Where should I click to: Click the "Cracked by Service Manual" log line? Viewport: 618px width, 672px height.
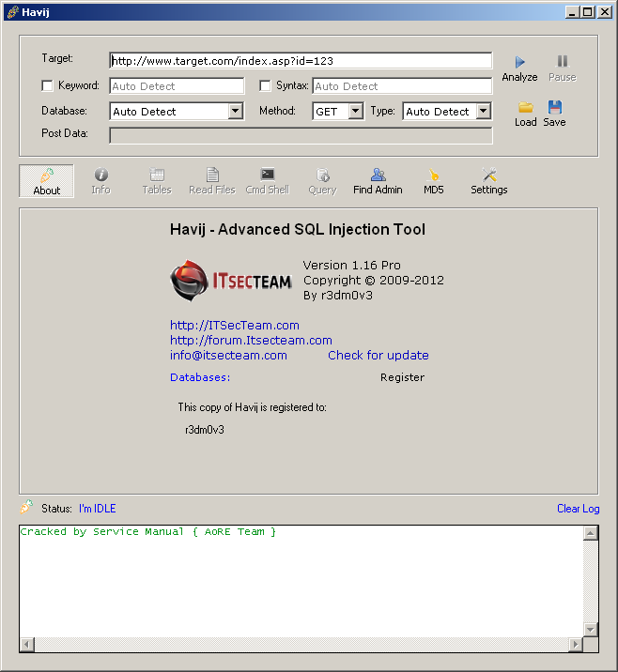click(148, 532)
